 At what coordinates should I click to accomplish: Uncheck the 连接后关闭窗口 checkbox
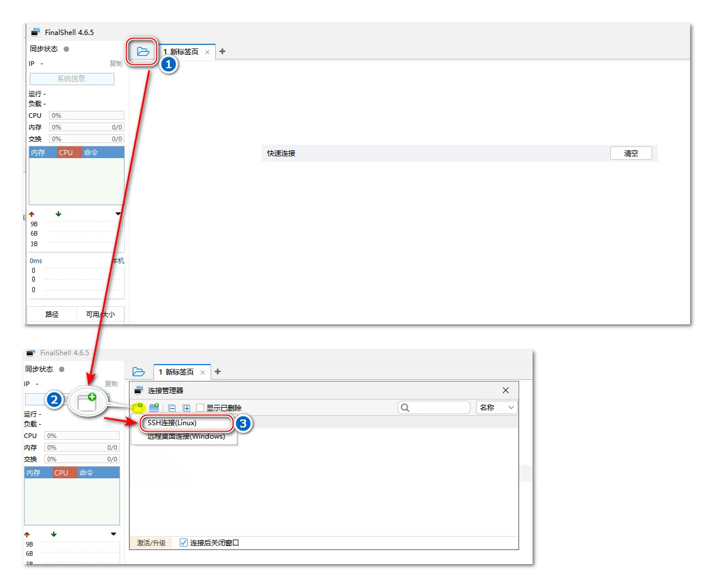pyautogui.click(x=184, y=542)
